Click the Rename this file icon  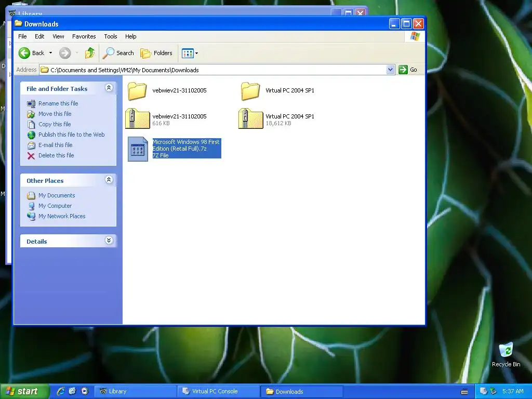pyautogui.click(x=31, y=103)
